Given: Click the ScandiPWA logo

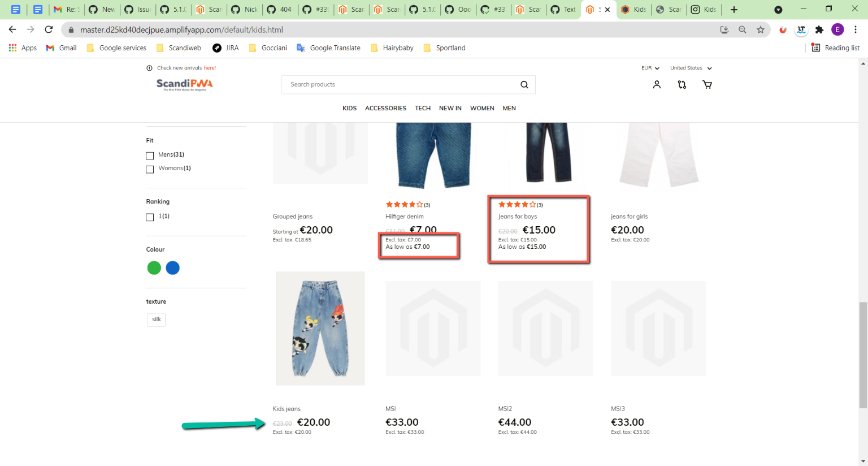Looking at the screenshot, I should click(184, 83).
